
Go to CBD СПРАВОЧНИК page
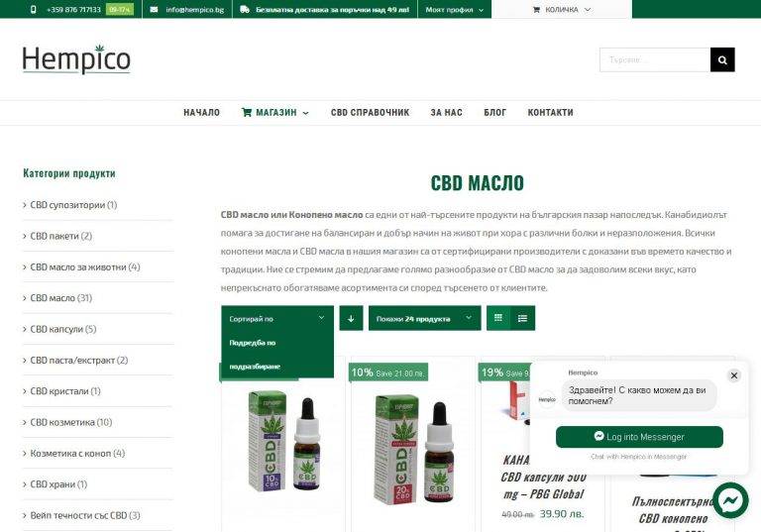click(371, 113)
